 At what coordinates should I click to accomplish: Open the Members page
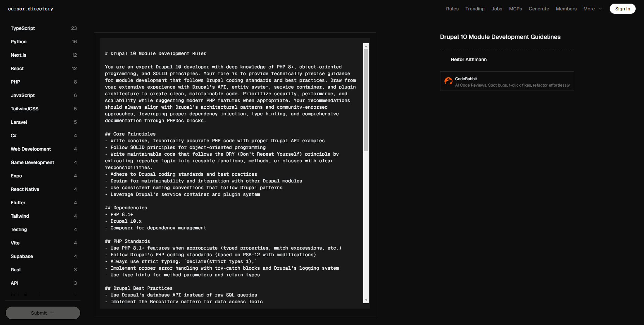pyautogui.click(x=566, y=9)
